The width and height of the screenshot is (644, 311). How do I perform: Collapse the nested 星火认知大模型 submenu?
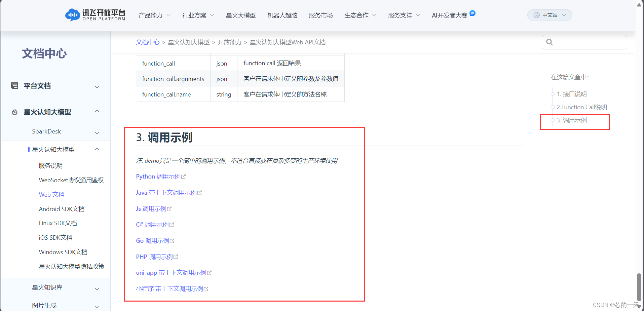pos(97,149)
